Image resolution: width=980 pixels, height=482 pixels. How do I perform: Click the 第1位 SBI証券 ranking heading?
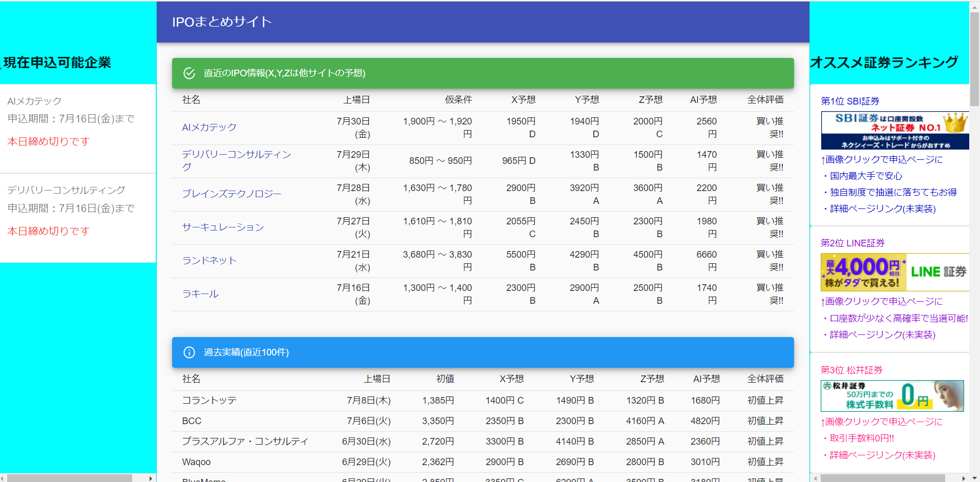850,101
